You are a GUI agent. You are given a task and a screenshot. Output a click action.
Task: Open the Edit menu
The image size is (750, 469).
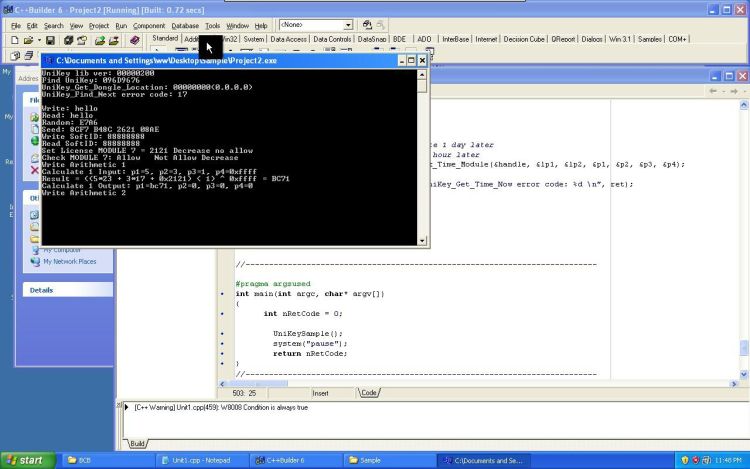tap(32, 26)
